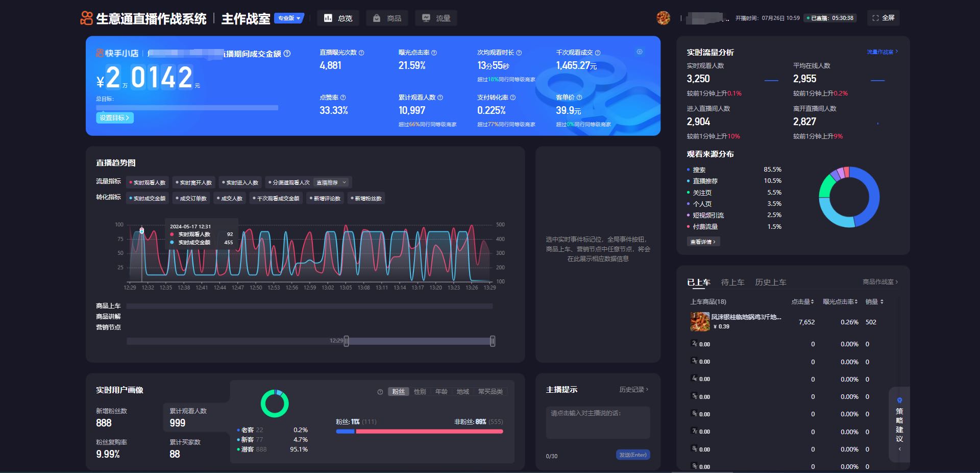Screen dimensions: 980x473
Task: Open the 专业版 version dropdown
Action: coord(289,18)
